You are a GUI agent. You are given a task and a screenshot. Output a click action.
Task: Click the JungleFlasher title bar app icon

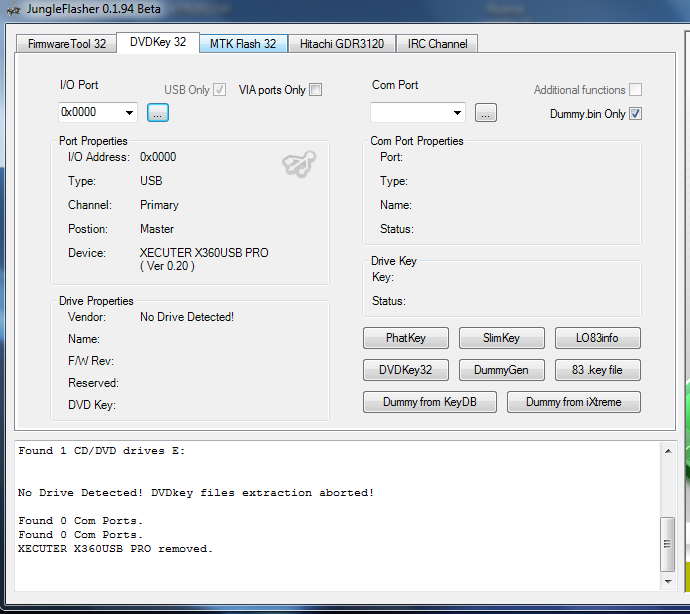[14, 9]
